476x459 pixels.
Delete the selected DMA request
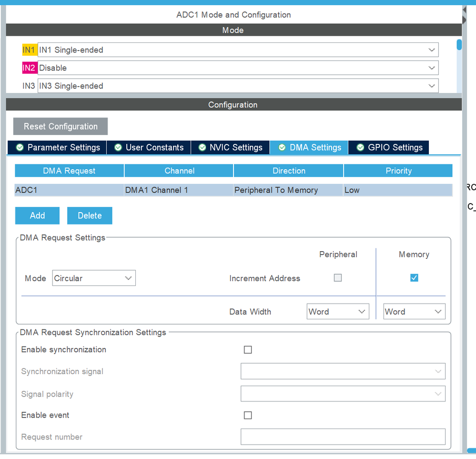[x=90, y=216]
